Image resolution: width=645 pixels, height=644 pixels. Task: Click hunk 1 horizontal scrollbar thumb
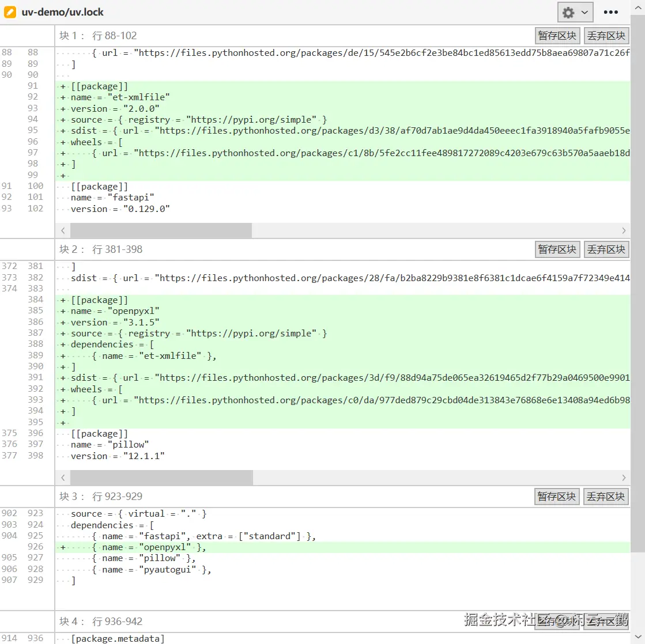(161, 230)
